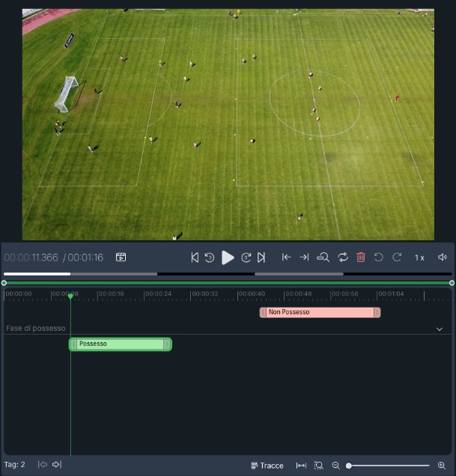The image size is (456, 476).
Task: Rewind 3 seconds
Action: 210,257
